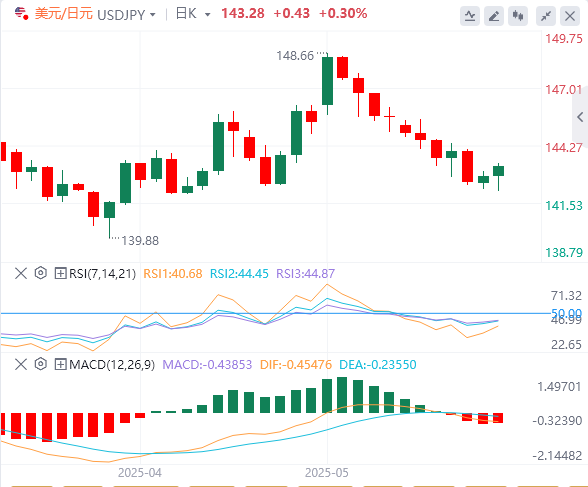
Task: Open the 日K timeframe dropdown
Action: (207, 15)
